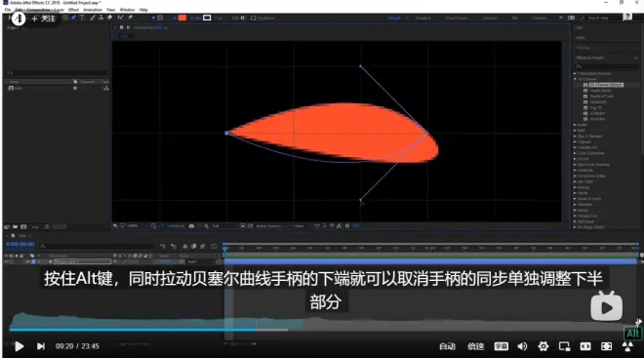Viewport: 644px width, 358px height.
Task: Switch to the Small Screen workspace
Action: coord(457,19)
